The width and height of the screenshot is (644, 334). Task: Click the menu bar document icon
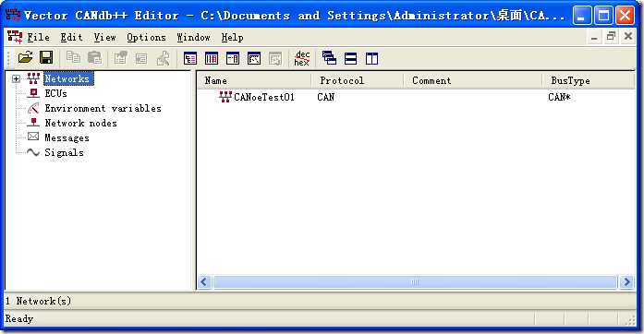point(15,37)
